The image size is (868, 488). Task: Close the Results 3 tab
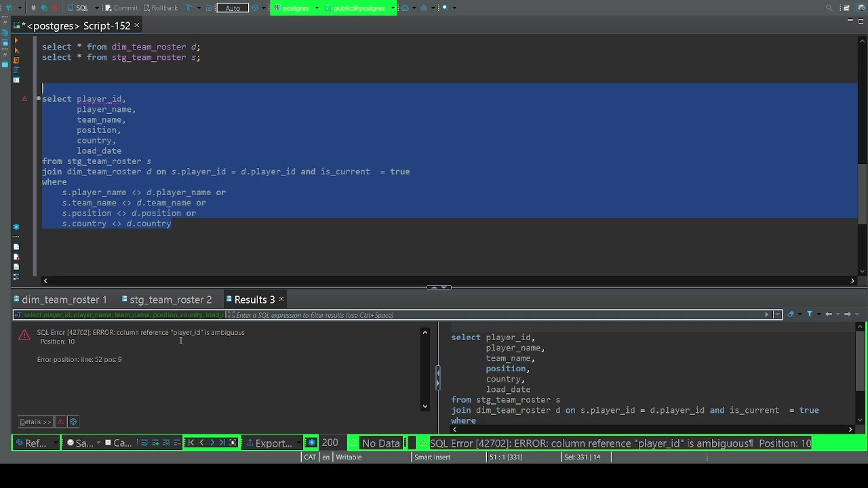pos(281,299)
